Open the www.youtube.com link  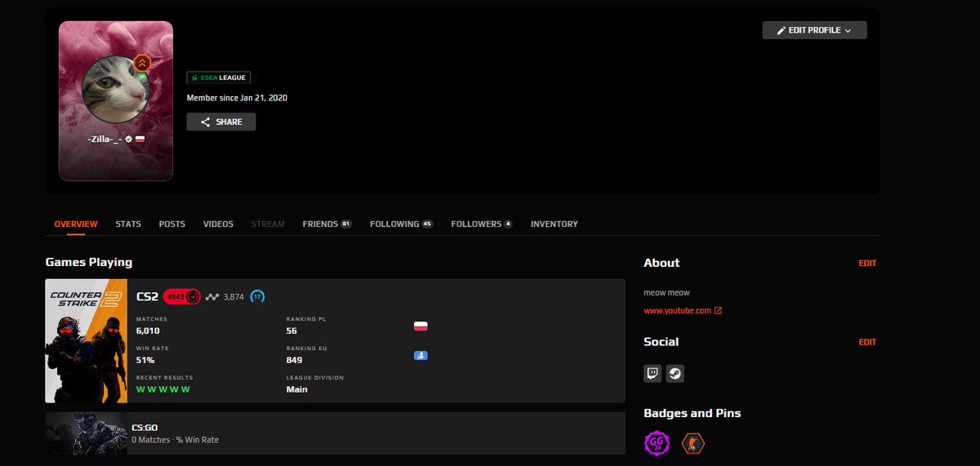pyautogui.click(x=683, y=311)
